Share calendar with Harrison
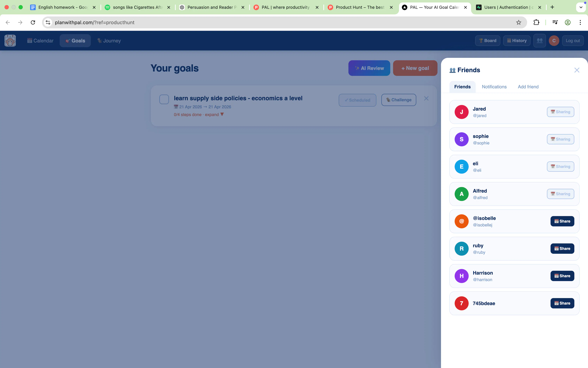 (562, 276)
